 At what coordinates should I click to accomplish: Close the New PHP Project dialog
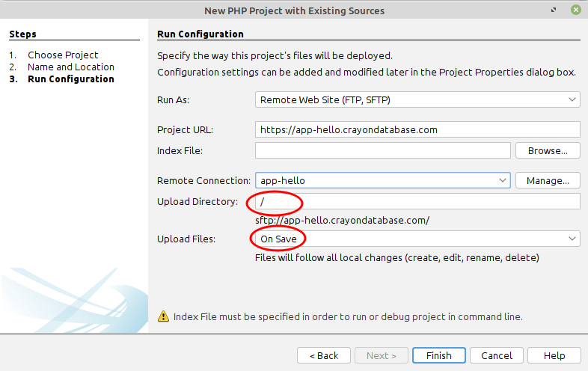[575, 10]
